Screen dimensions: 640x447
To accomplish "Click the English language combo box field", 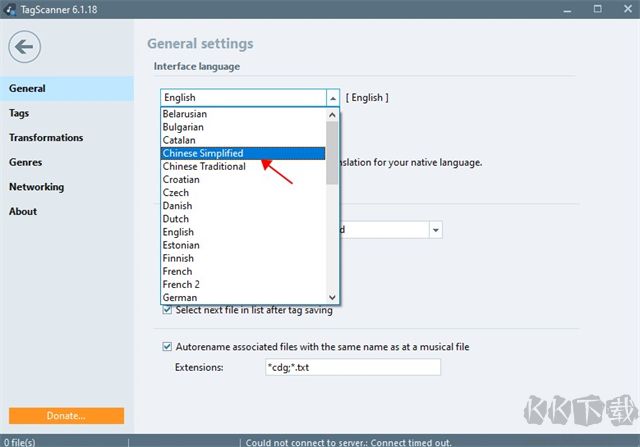I will coord(244,98).
